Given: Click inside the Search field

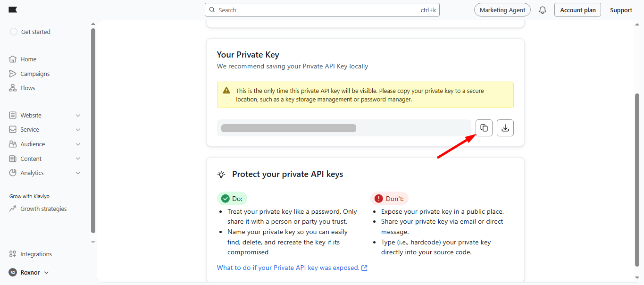Looking at the screenshot, I should [322, 9].
